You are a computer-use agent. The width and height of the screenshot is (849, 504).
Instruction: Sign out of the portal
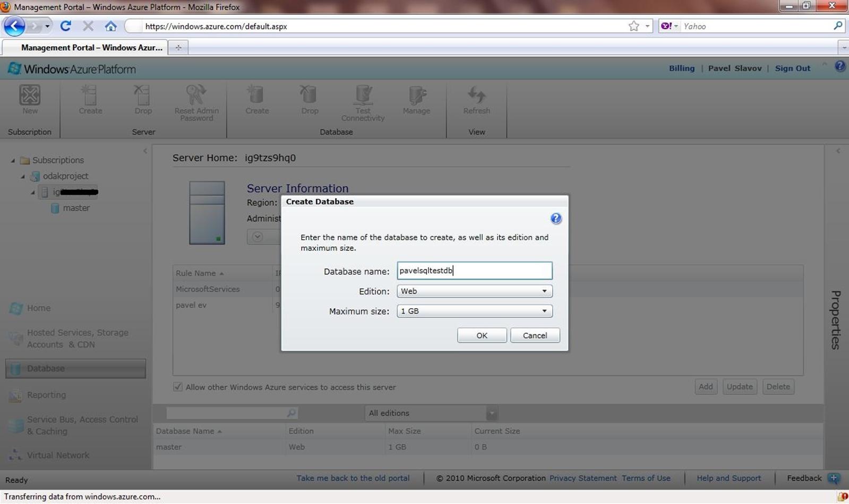click(x=792, y=68)
